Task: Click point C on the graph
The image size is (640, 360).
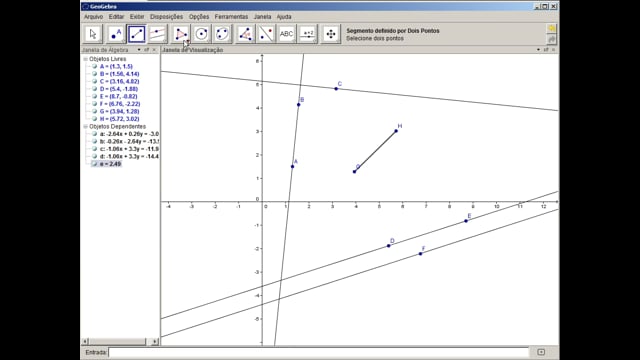Action: (x=336, y=89)
